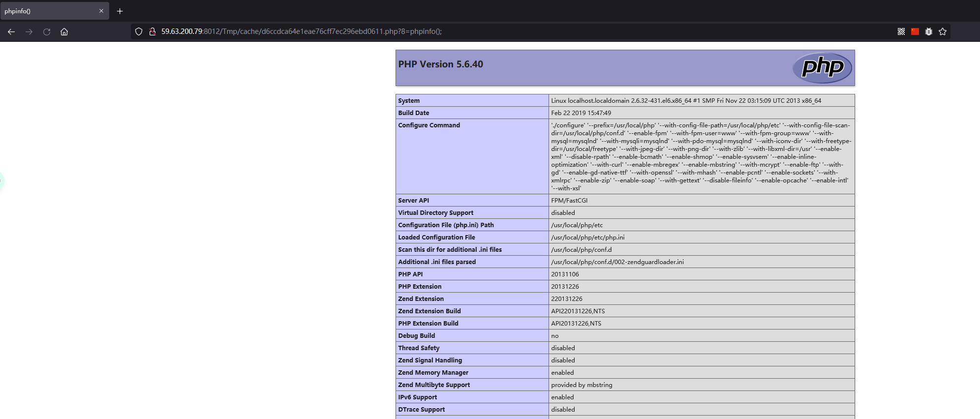The width and height of the screenshot is (980, 419).
Task: Click 'Virtual Directory Support' label
Action: point(436,213)
